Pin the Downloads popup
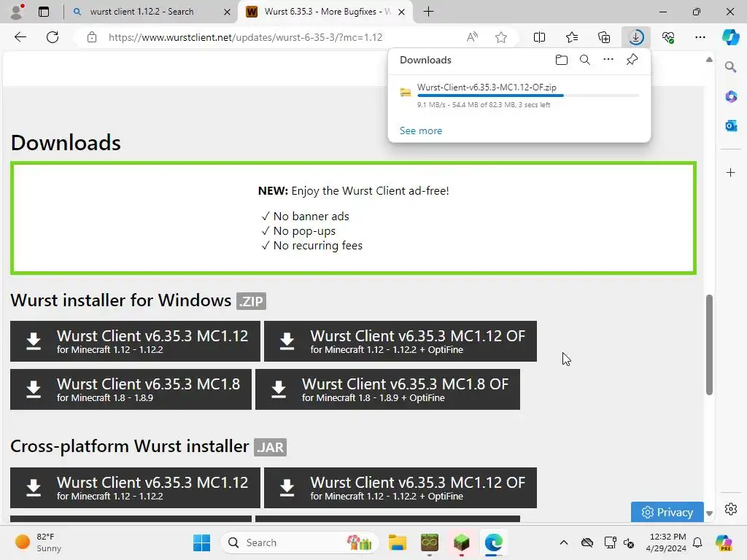 tap(632, 60)
